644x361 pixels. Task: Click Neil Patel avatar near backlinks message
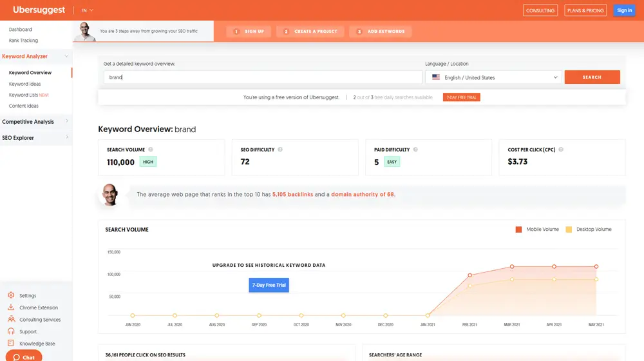pyautogui.click(x=109, y=195)
